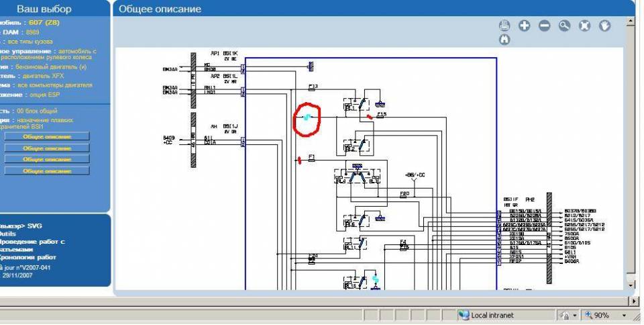Click the red-circled fuse symbol in diagram
644x325 pixels.
click(307, 118)
